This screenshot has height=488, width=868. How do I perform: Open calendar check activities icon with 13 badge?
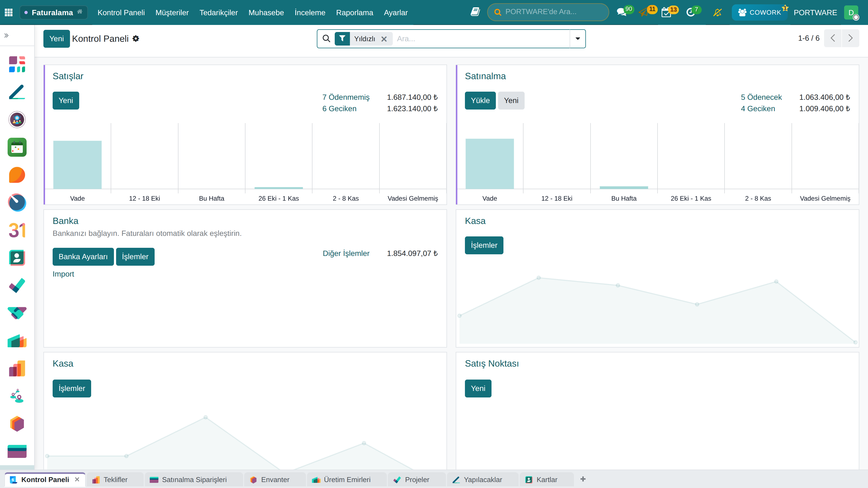pos(666,12)
